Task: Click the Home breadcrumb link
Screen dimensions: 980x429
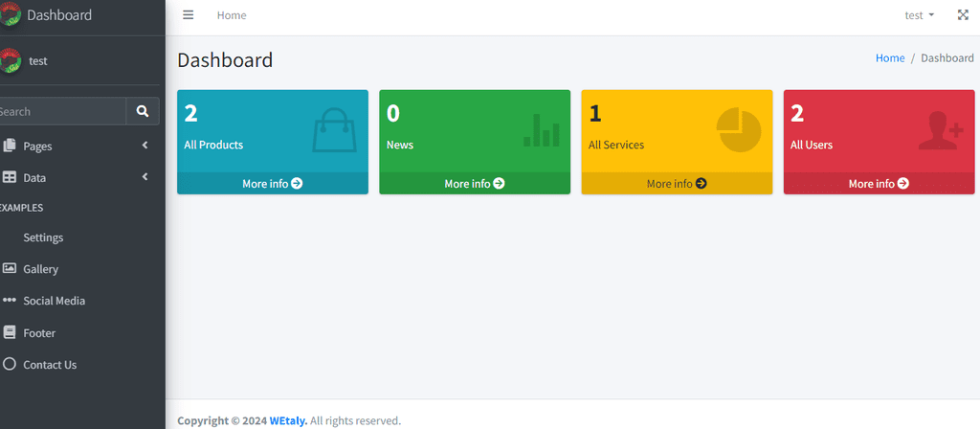Action: pyautogui.click(x=890, y=57)
